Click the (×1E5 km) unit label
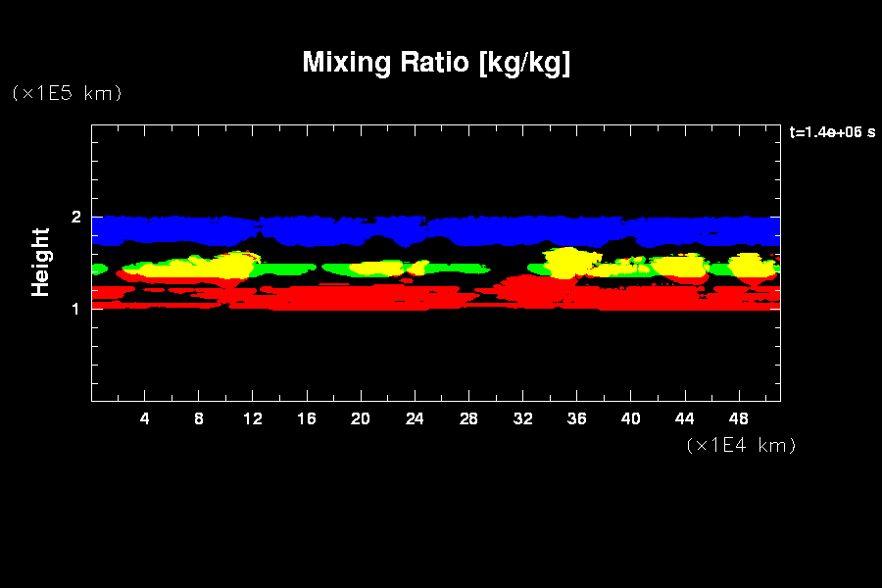This screenshot has height=588, width=882. [x=67, y=93]
